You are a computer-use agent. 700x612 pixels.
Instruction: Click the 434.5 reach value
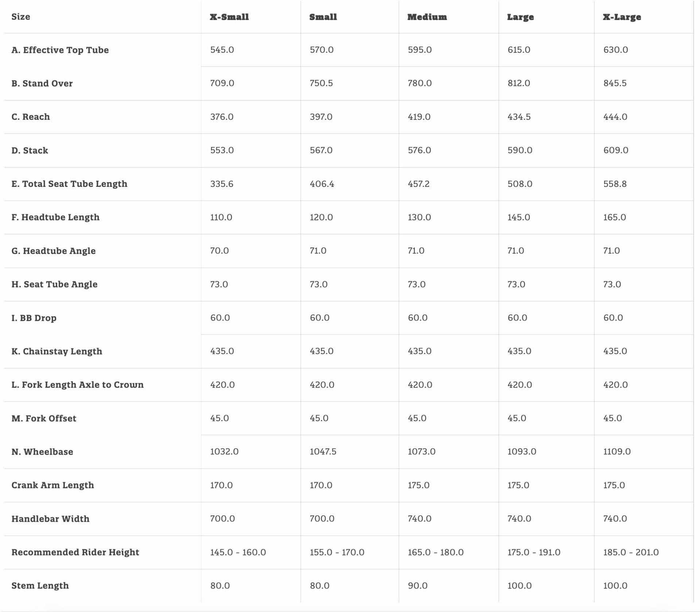click(519, 117)
